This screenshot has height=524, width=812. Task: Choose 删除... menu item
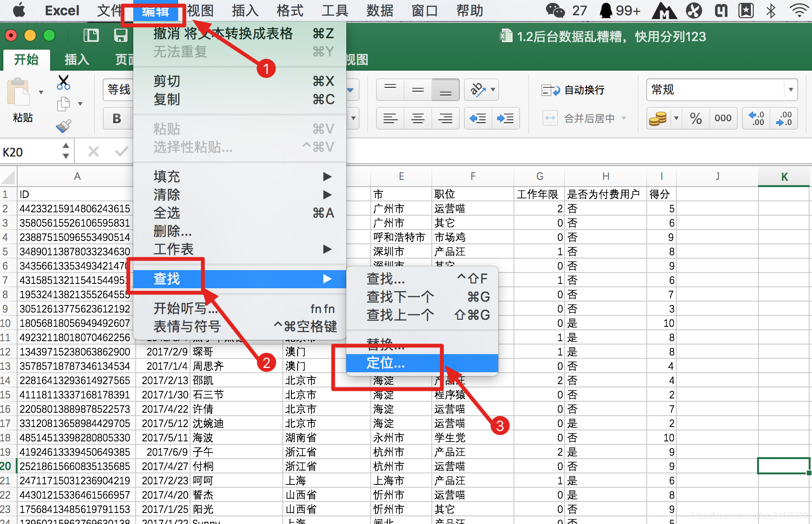point(240,231)
